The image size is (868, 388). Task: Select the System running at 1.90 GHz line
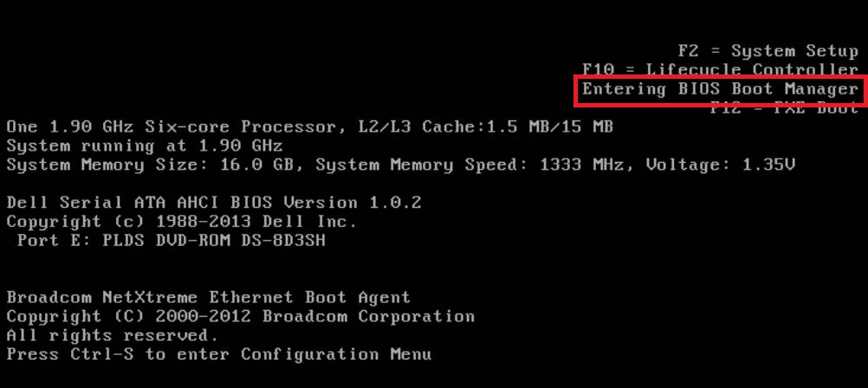click(x=145, y=145)
